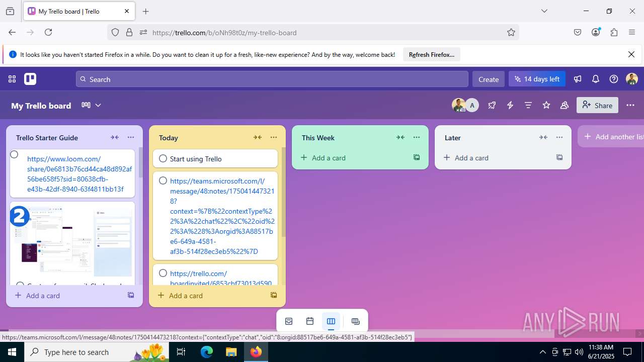Open the Trello help question-mark icon
The width and height of the screenshot is (644, 362).
(614, 79)
